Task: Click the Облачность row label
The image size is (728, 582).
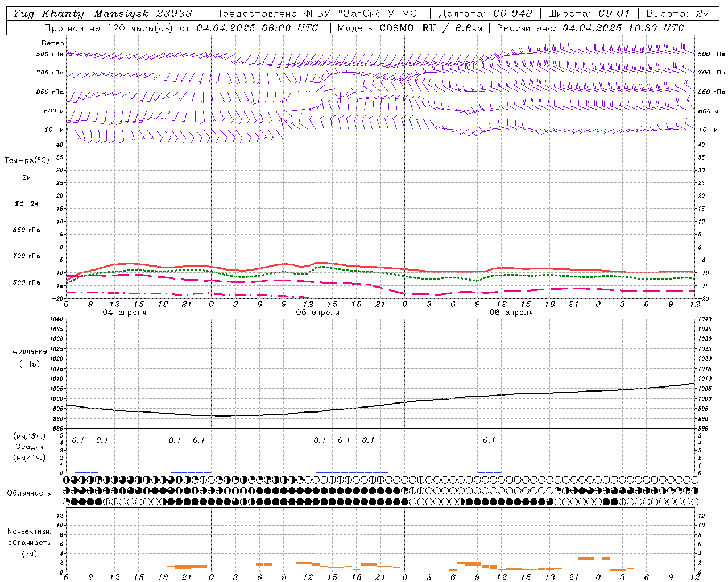Action: (29, 493)
